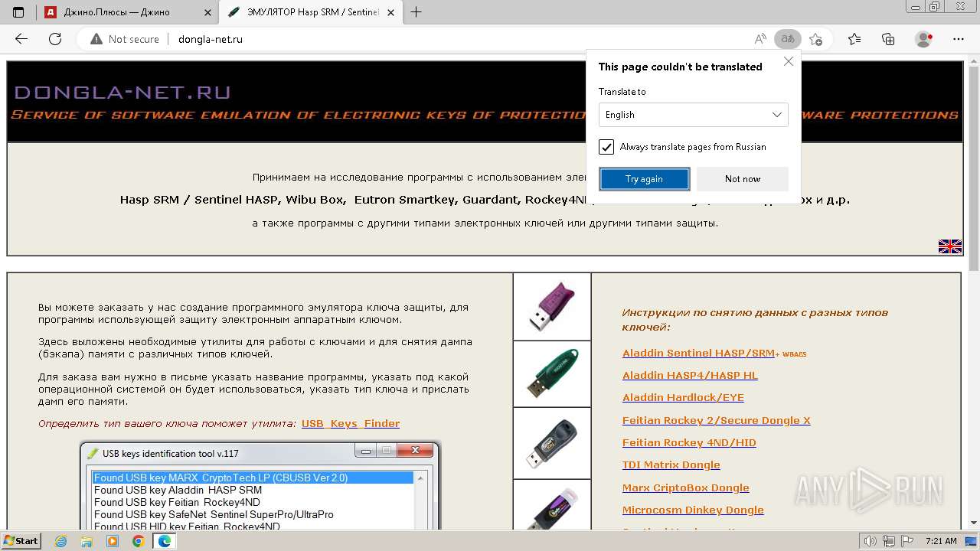This screenshot has height=551, width=980.
Task: Click the Try again button
Action: (644, 179)
